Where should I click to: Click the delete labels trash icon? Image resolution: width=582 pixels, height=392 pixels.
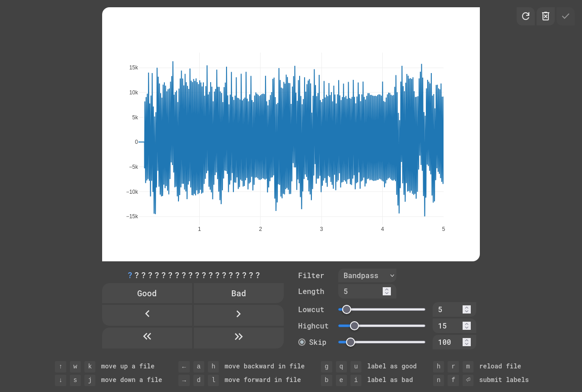pos(546,16)
